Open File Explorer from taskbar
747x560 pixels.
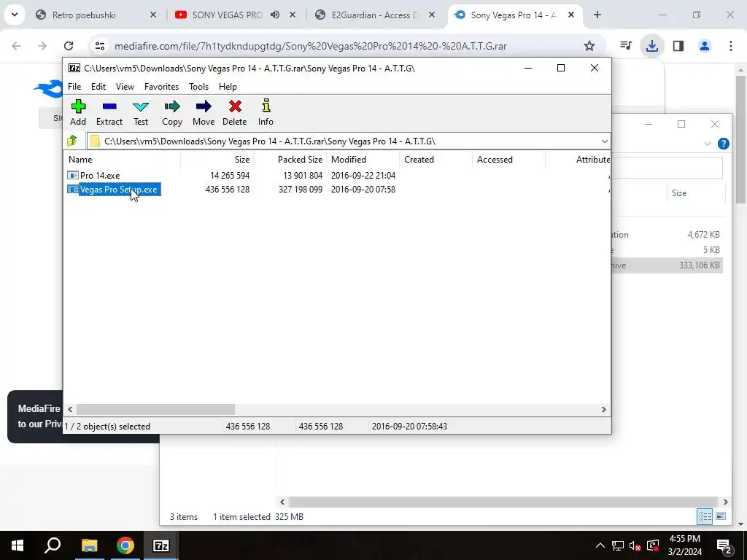tap(89, 545)
